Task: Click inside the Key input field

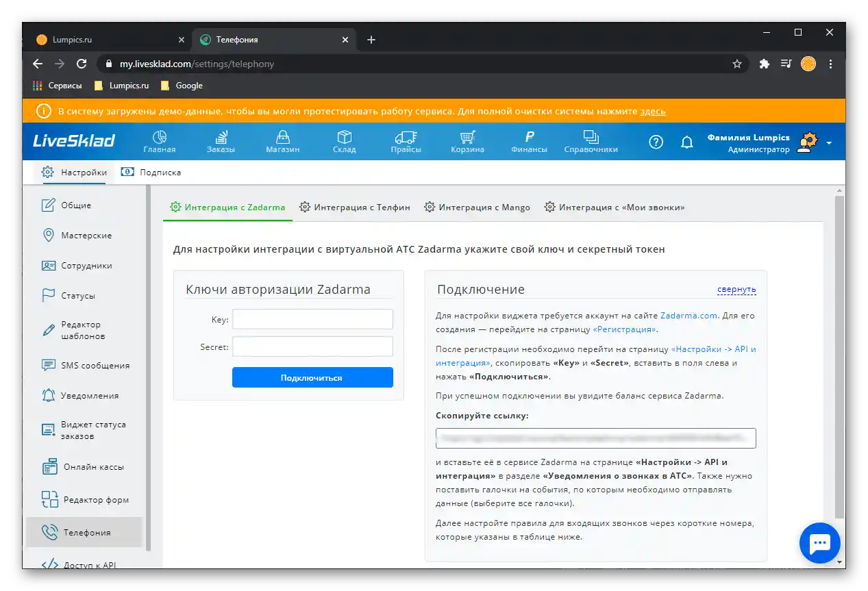Action: (x=312, y=318)
